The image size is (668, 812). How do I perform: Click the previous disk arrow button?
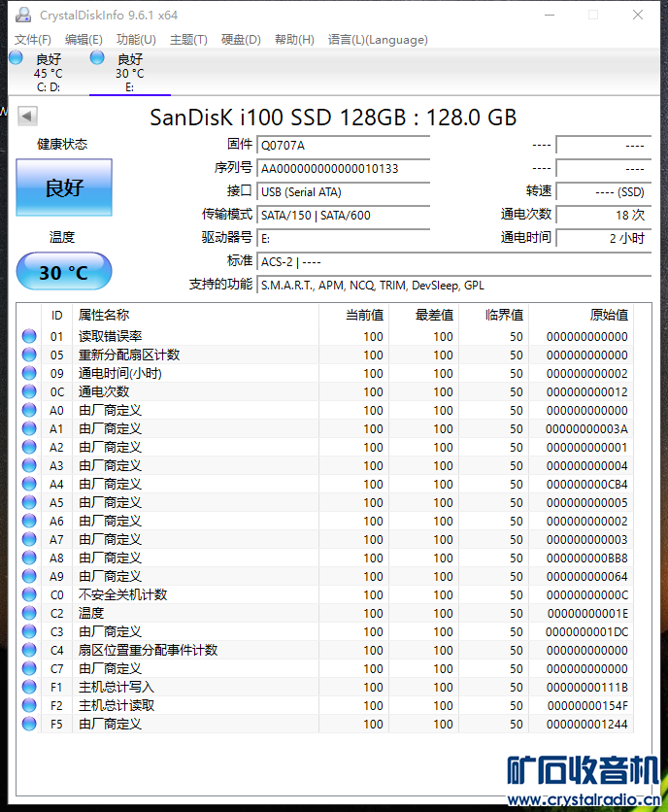click(27, 116)
